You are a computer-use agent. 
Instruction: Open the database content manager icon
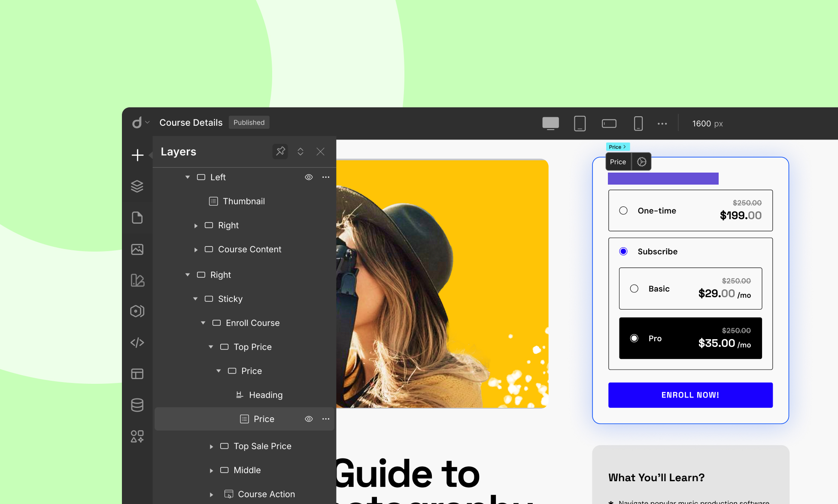point(137,405)
